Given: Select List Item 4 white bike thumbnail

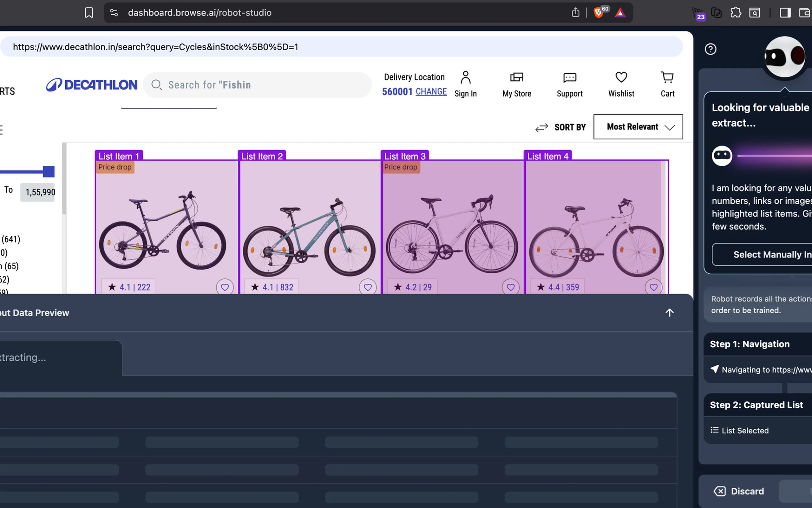Looking at the screenshot, I should coord(596,227).
